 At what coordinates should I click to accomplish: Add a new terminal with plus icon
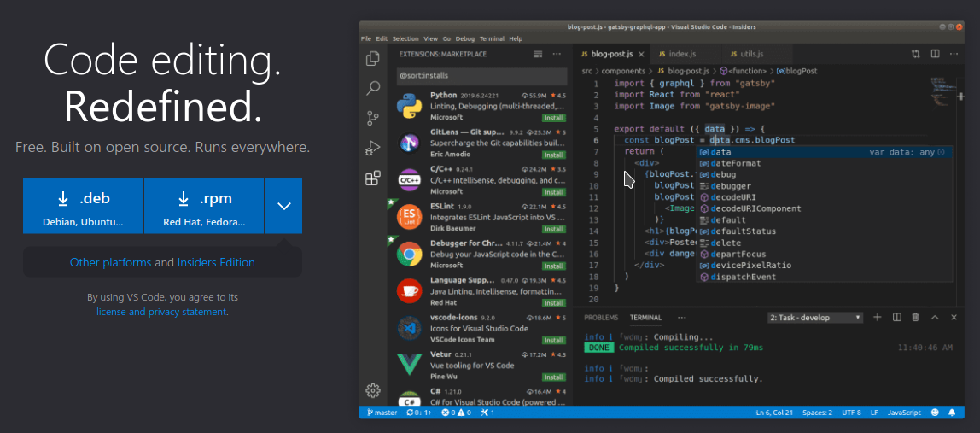[x=877, y=318]
